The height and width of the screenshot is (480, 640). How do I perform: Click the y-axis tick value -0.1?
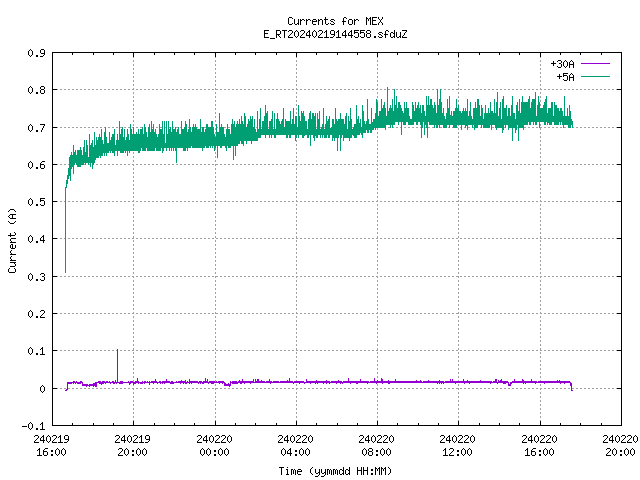[x=33, y=426]
